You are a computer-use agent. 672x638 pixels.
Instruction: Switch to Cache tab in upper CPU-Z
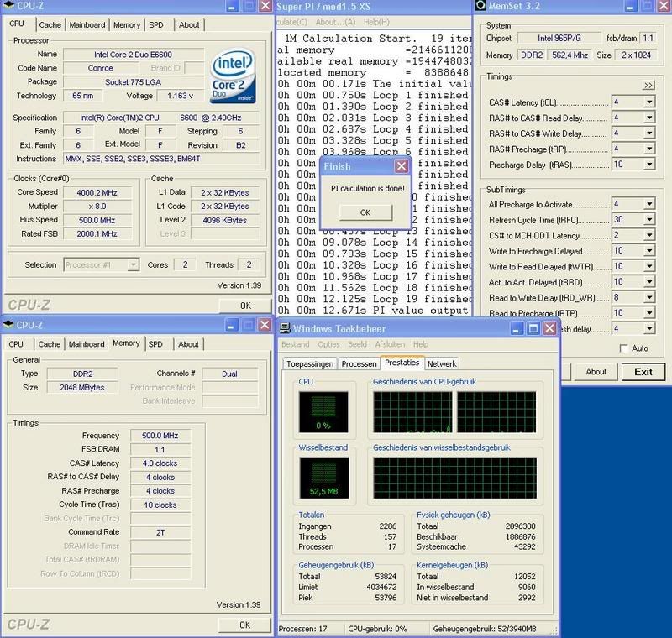[x=50, y=25]
